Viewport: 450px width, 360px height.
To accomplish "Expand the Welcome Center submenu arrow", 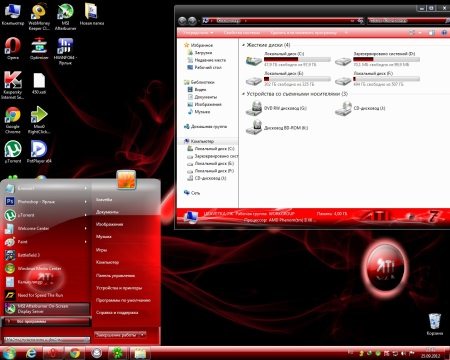I will tap(86, 228).
